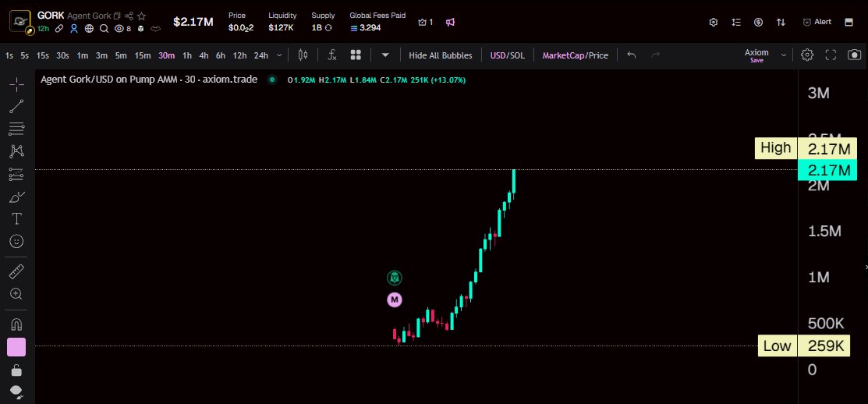Take a chart snapshot with the camera
Image resolution: width=868 pixels, height=404 pixels.
pos(855,55)
